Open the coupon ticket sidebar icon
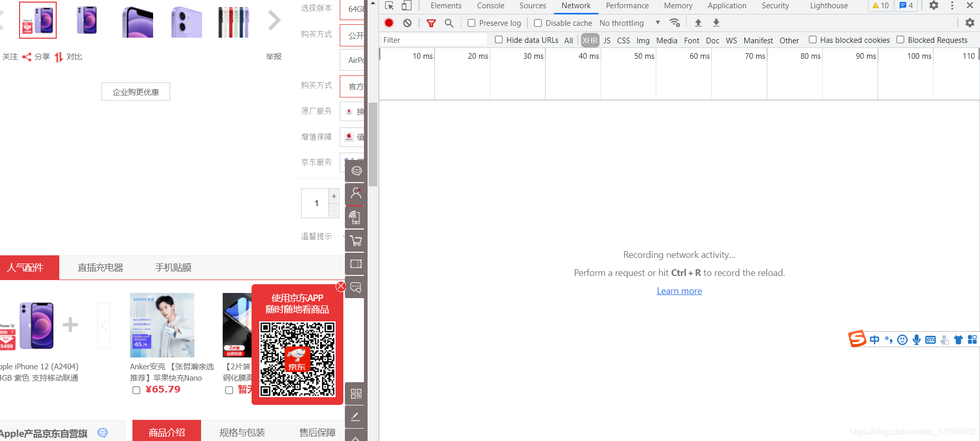 pos(356,264)
